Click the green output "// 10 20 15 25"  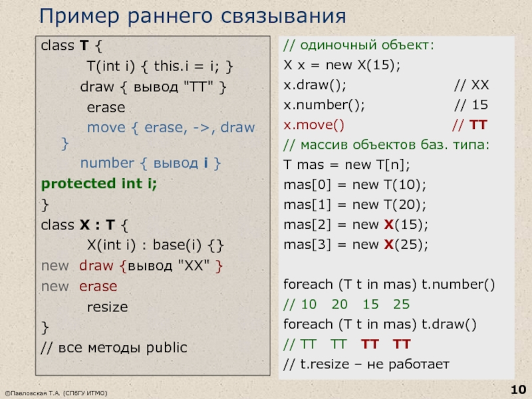tap(346, 305)
